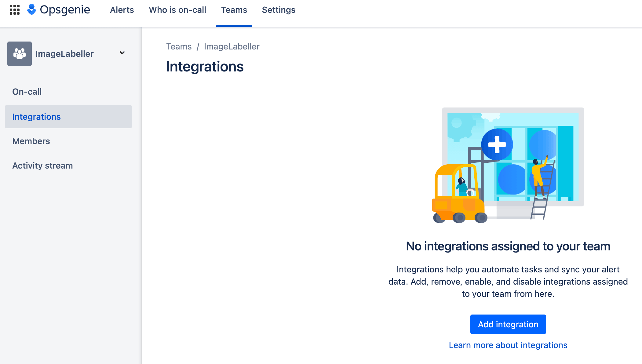Click the ImageLabeller team icon

coord(20,54)
